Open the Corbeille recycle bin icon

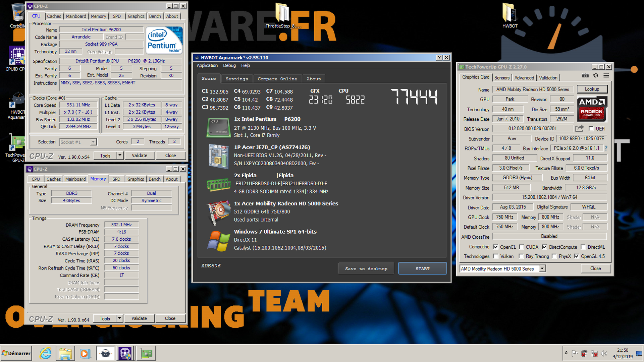pyautogui.click(x=17, y=16)
